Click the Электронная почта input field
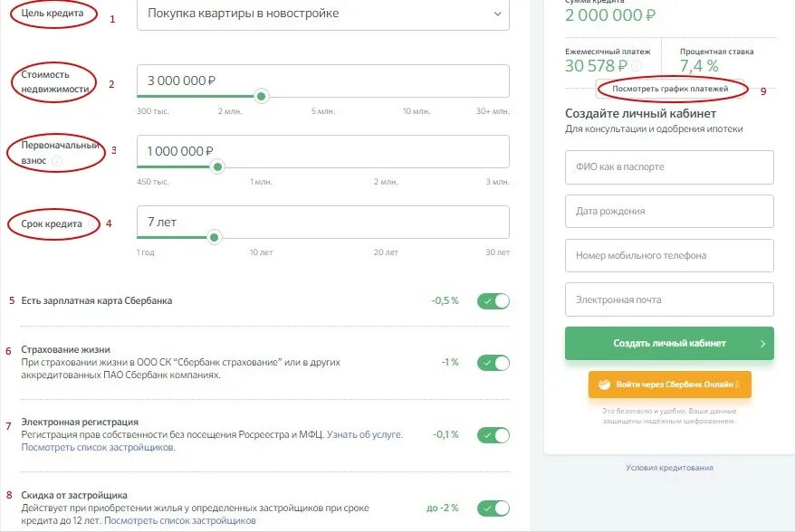This screenshot has width=795, height=532. (669, 299)
